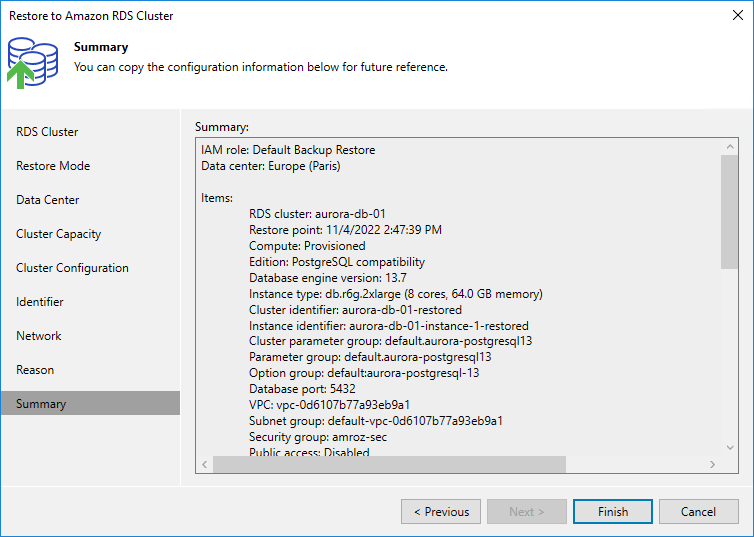Click the horizontal scroll-left arrow

pos(206,466)
